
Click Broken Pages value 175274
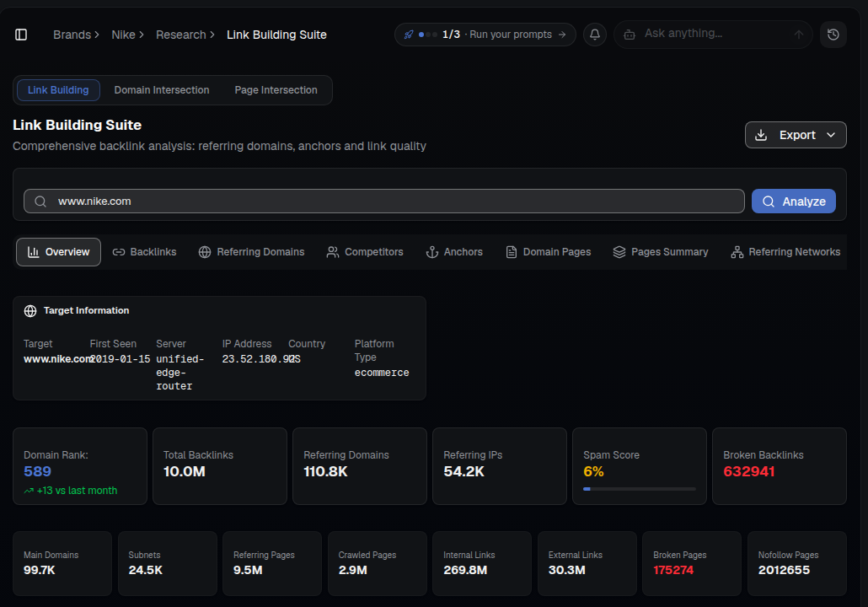pos(673,571)
